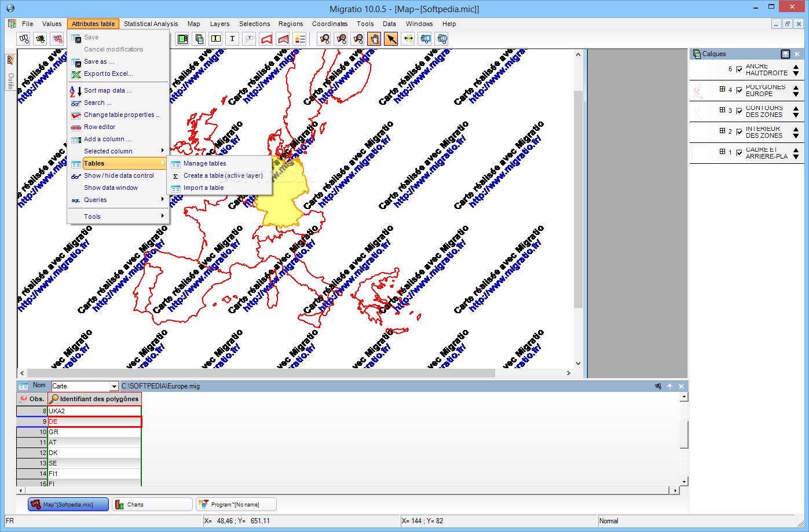Open the Outils side tab
Image resolution: width=809 pixels, height=532 pixels.
[10, 72]
